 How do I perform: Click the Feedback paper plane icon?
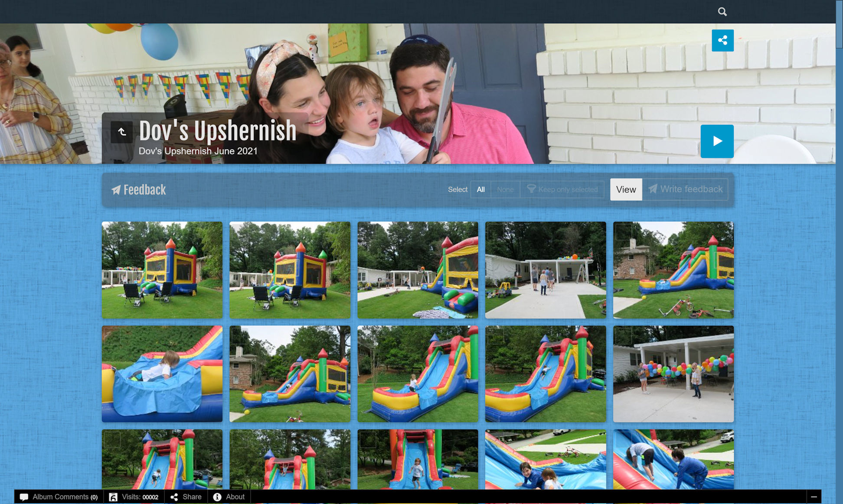pyautogui.click(x=116, y=190)
